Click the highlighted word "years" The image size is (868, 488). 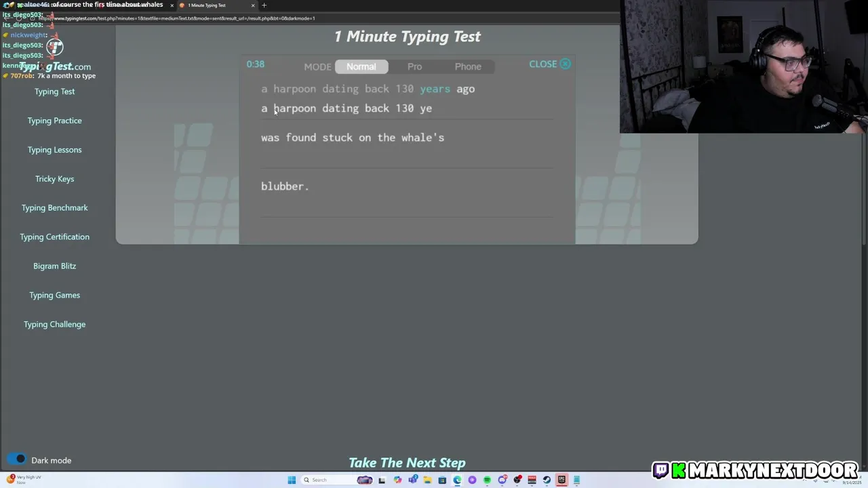tap(435, 89)
